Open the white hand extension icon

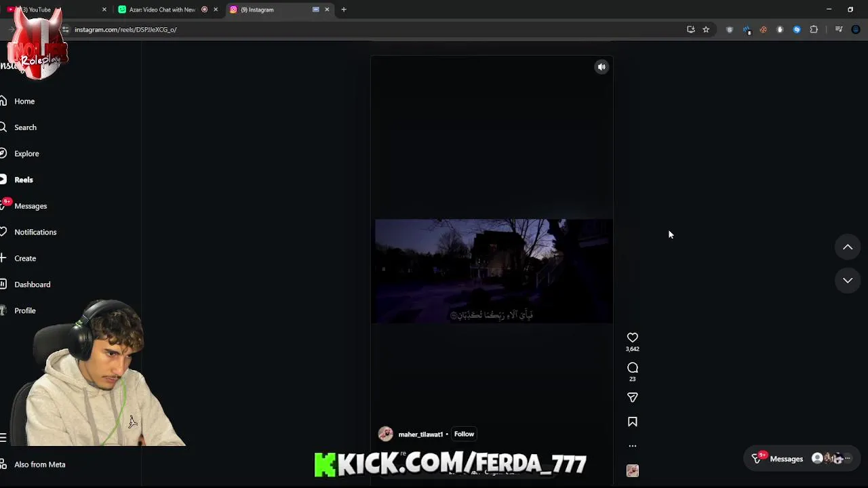(780, 30)
